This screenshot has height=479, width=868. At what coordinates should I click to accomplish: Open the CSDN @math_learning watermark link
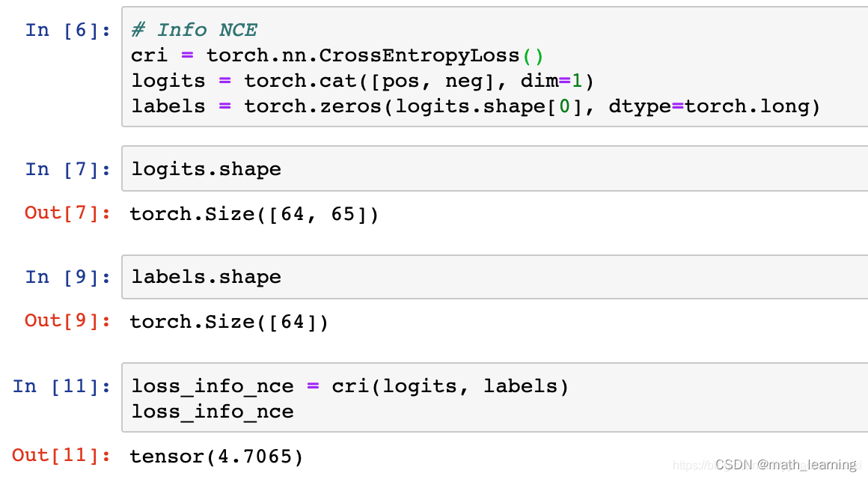tap(786, 464)
